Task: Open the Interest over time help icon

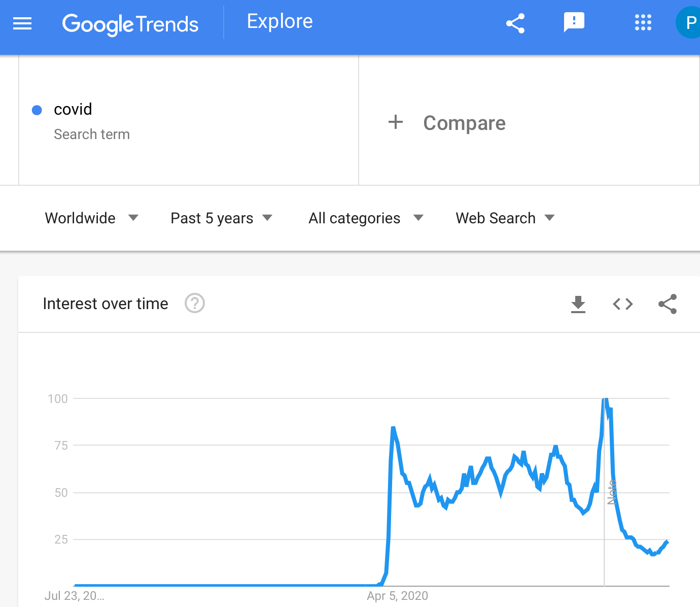Action: [195, 304]
